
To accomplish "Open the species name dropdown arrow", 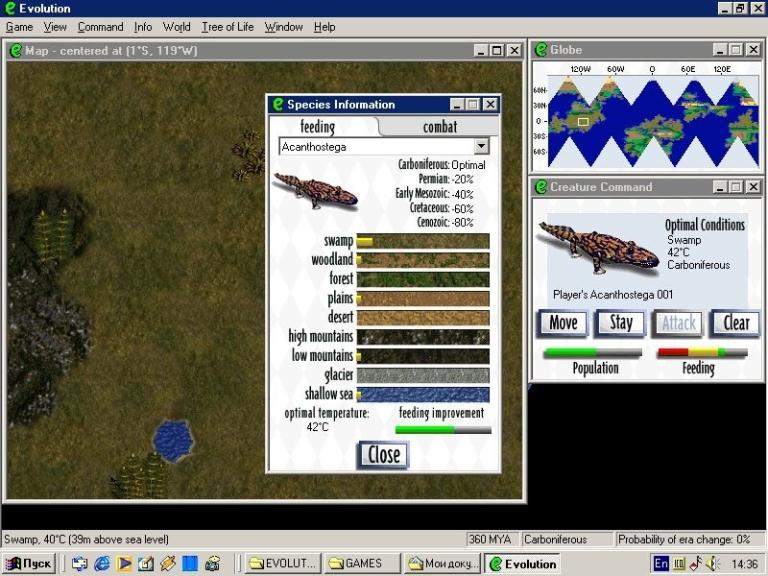I will point(482,147).
